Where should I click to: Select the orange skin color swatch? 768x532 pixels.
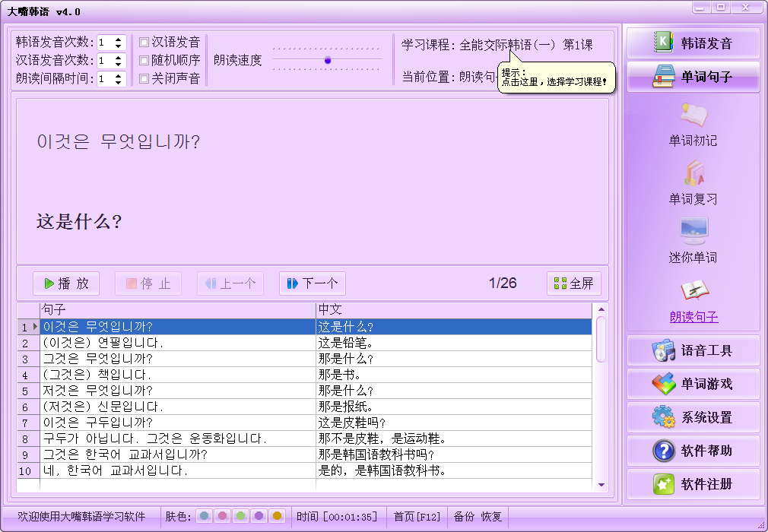(x=278, y=516)
